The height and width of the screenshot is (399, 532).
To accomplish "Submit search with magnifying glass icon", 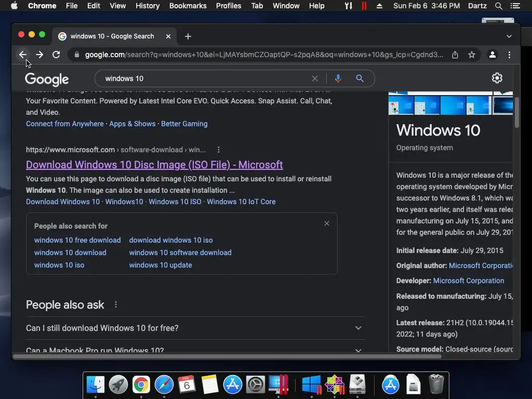I will pyautogui.click(x=360, y=79).
